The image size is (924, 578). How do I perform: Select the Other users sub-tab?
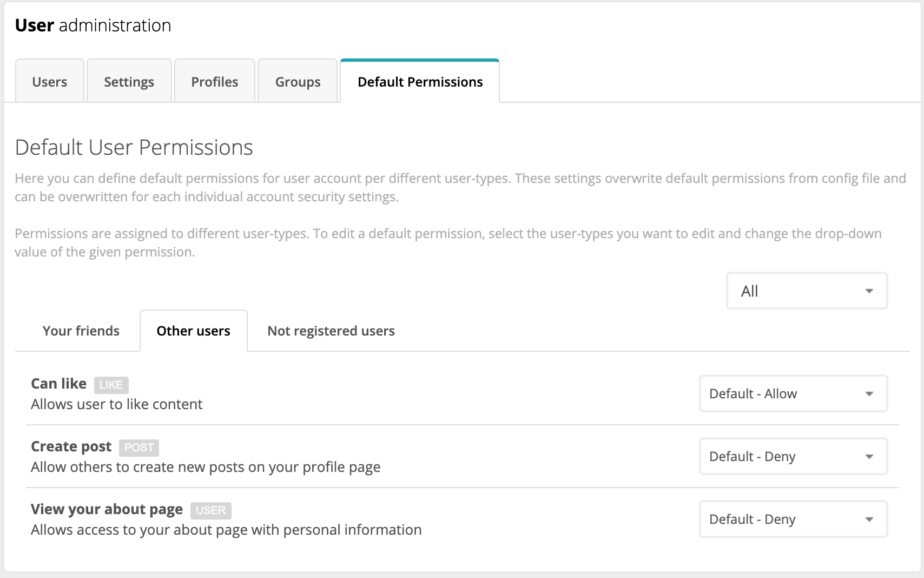(193, 331)
